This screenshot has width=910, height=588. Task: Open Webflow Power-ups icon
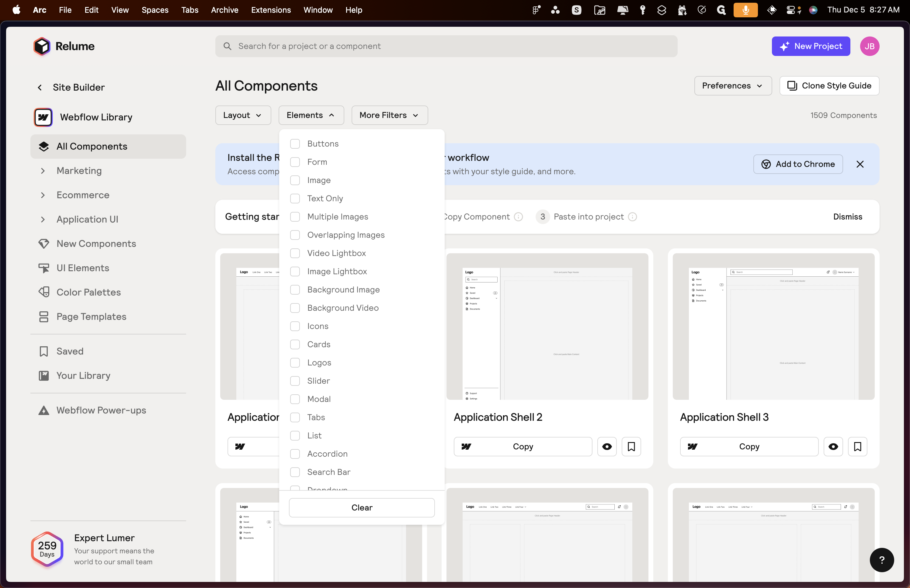pos(44,410)
